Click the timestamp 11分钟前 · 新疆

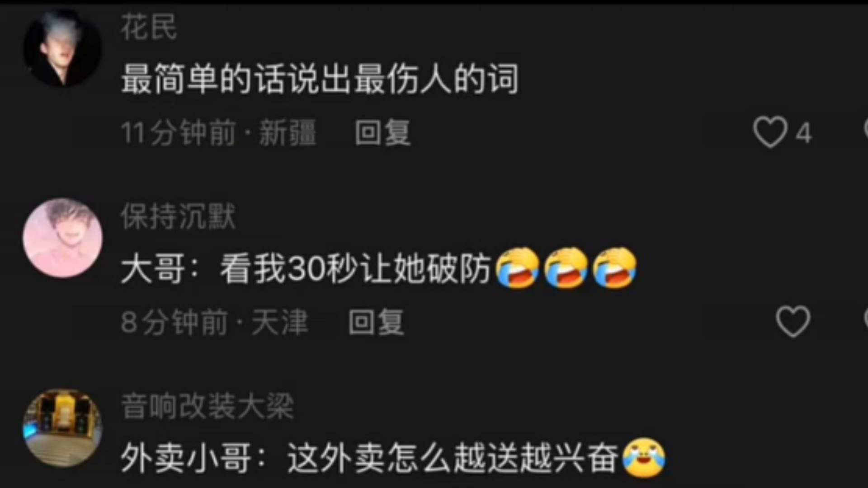pyautogui.click(x=219, y=133)
